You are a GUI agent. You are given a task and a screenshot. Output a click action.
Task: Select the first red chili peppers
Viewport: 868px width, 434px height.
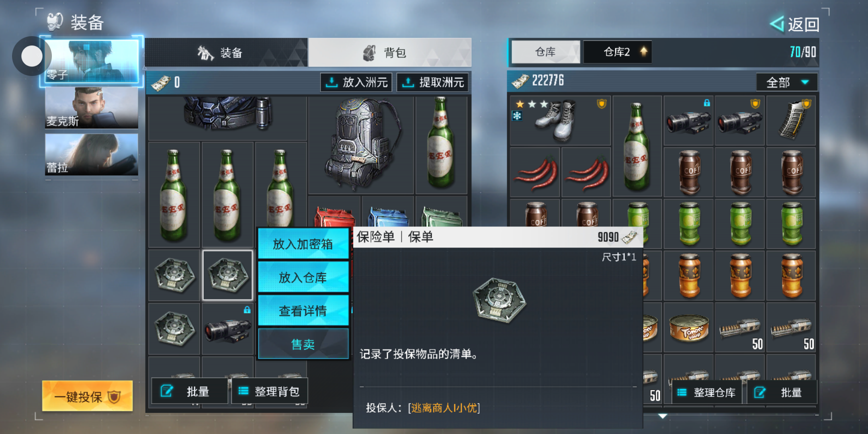click(535, 172)
